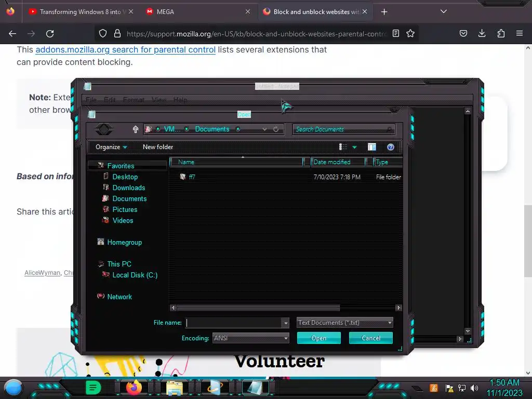This screenshot has height=399, width=532.
Task: Go back with the browser back arrow
Action: pyautogui.click(x=12, y=34)
